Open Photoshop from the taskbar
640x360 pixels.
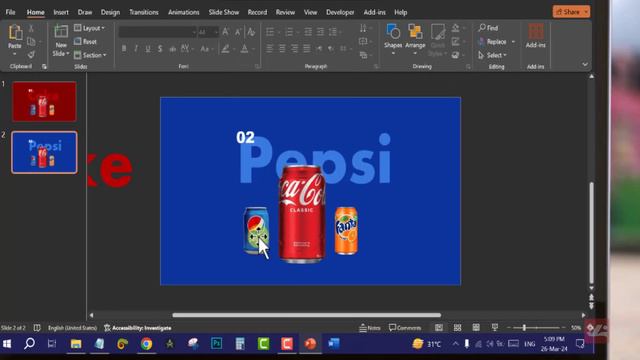(217, 344)
